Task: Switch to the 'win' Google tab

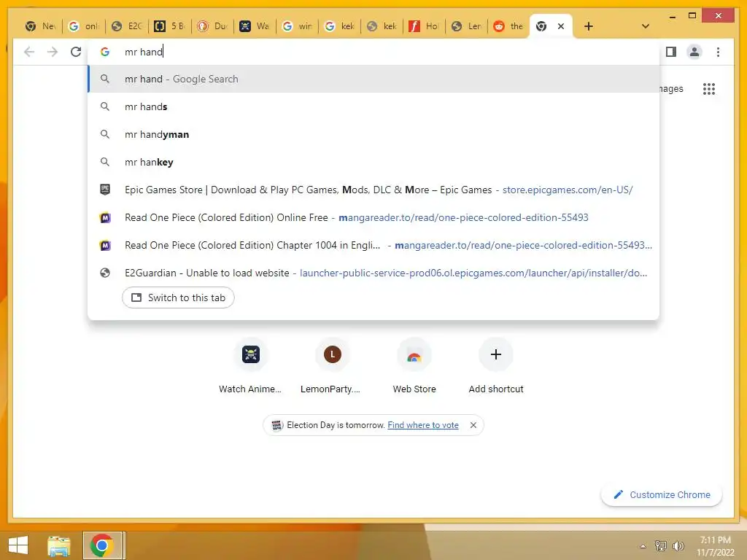Action: click(297, 26)
